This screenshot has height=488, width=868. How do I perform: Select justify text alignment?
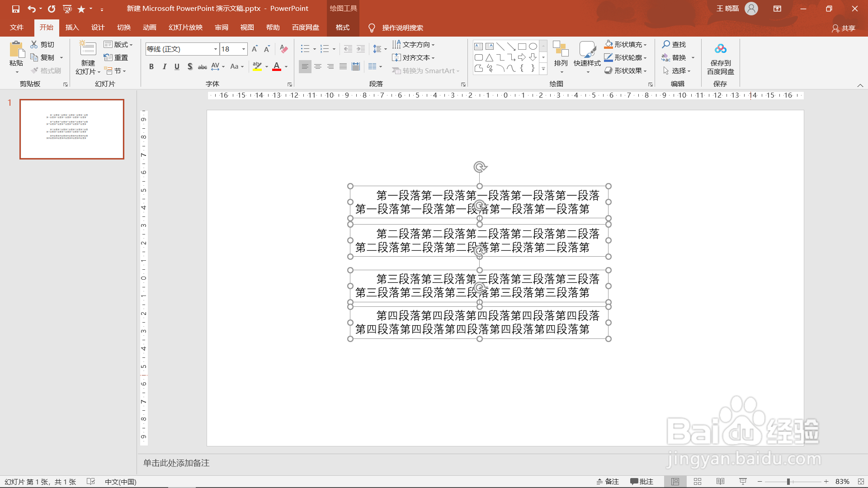[x=343, y=66]
